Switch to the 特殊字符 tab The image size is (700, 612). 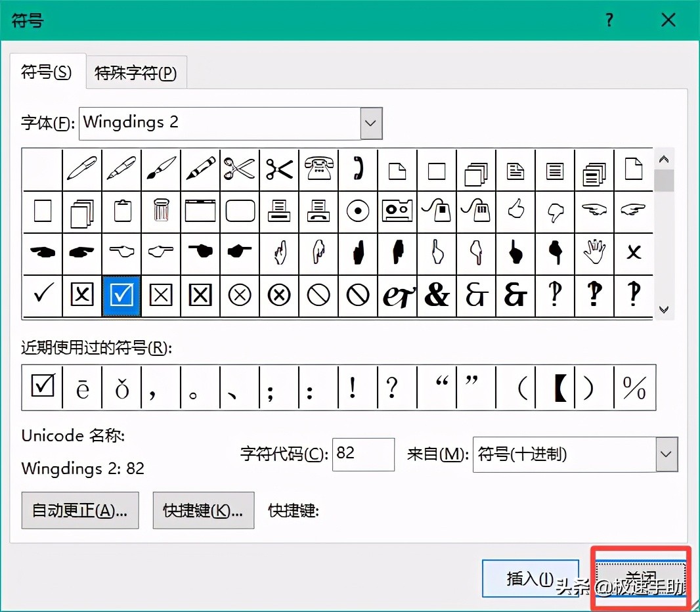pyautogui.click(x=136, y=74)
